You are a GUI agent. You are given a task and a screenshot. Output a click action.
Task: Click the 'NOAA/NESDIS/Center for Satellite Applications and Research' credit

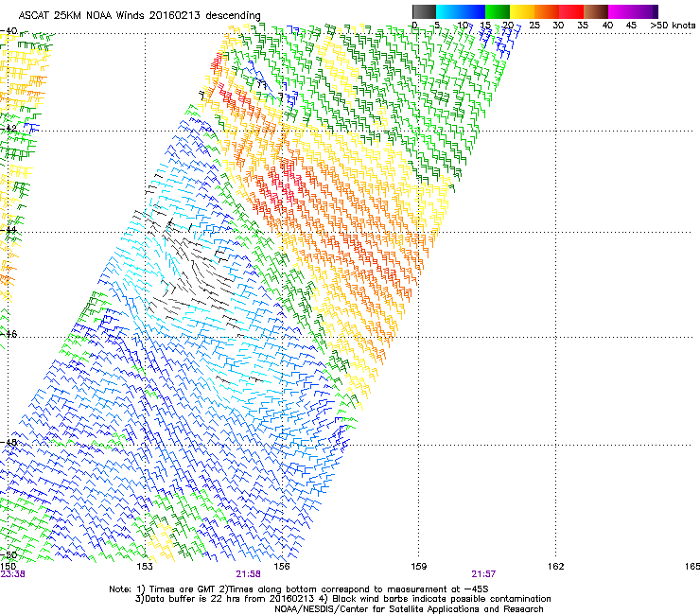coord(409,609)
